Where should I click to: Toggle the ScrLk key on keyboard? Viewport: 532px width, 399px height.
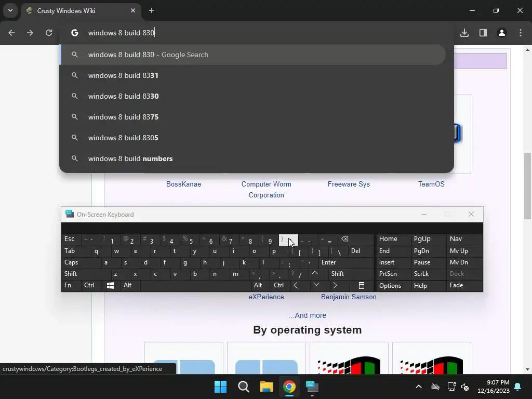pyautogui.click(x=428, y=274)
